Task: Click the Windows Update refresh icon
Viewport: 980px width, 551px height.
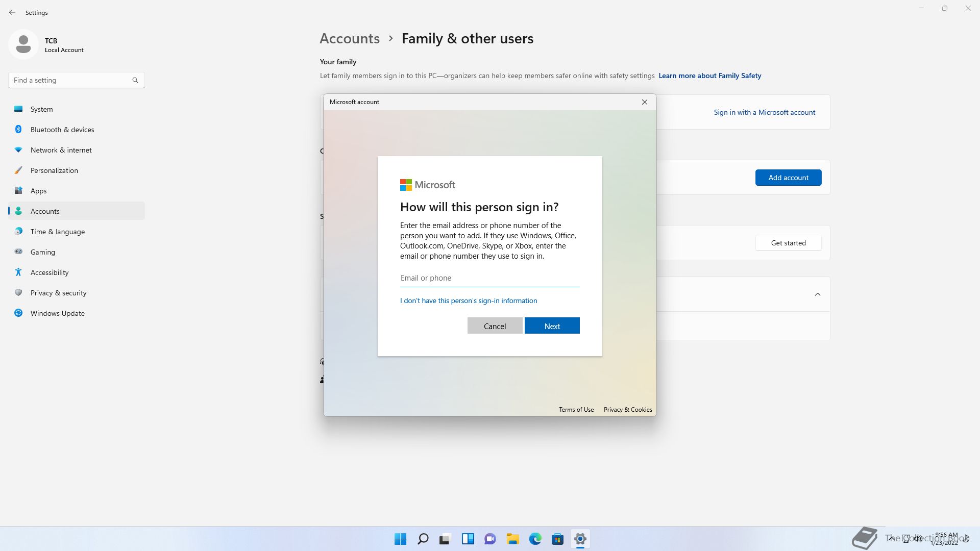Action: tap(18, 313)
